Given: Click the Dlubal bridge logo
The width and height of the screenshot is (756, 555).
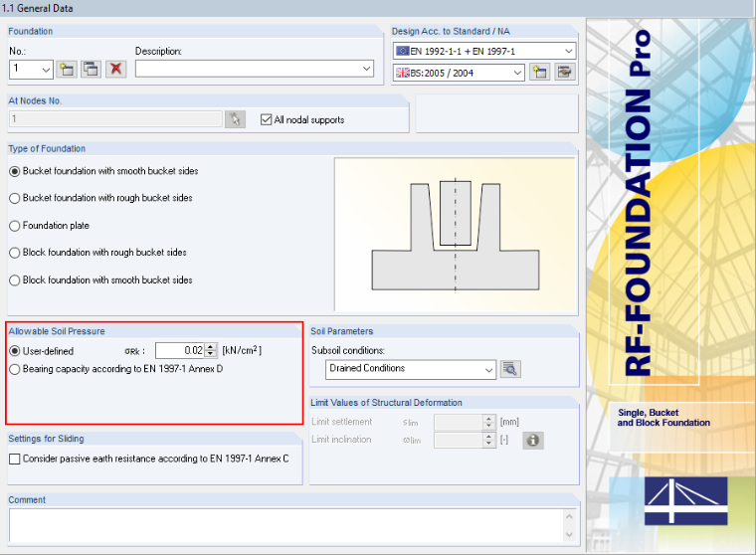Looking at the screenshot, I should coord(686,501).
